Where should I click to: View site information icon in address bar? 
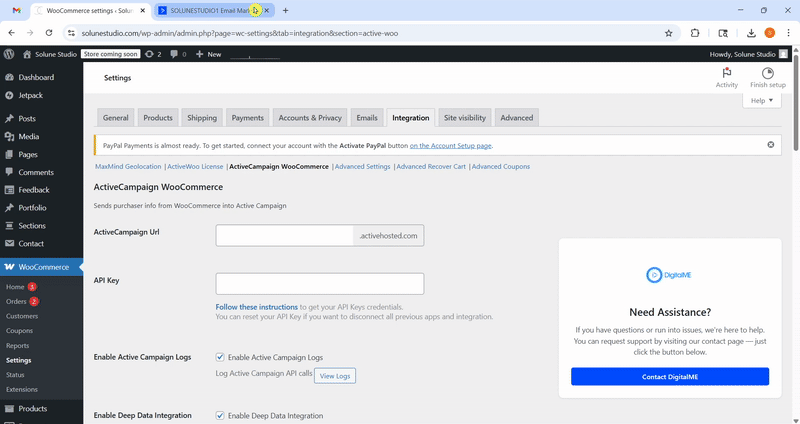[71, 33]
